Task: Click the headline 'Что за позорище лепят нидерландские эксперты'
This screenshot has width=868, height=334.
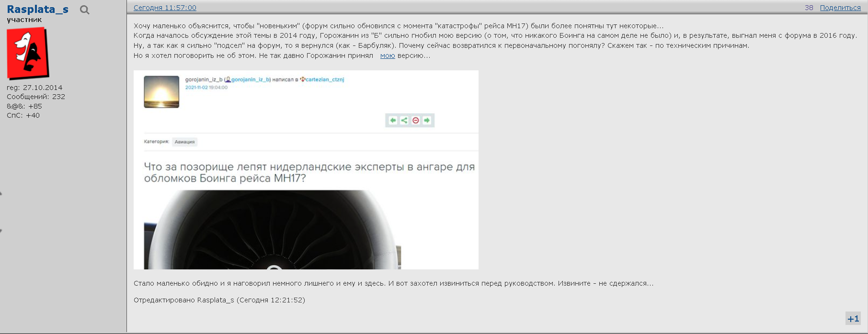Action: [309, 172]
